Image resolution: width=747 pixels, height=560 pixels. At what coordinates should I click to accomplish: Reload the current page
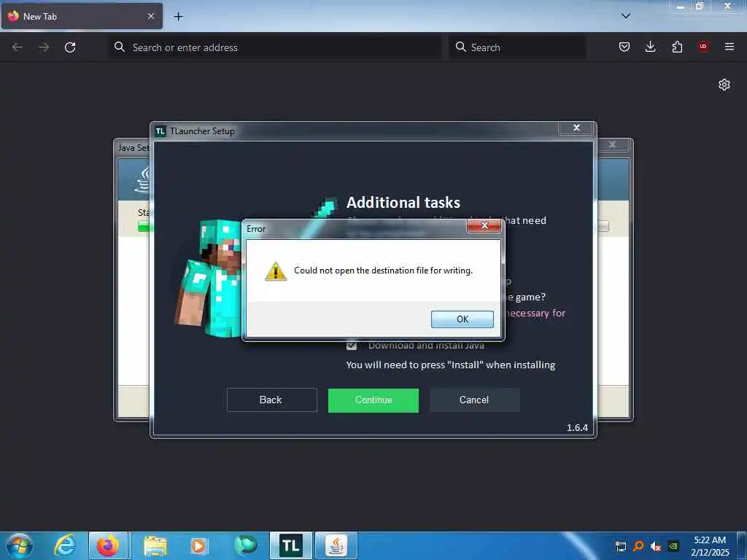click(70, 47)
